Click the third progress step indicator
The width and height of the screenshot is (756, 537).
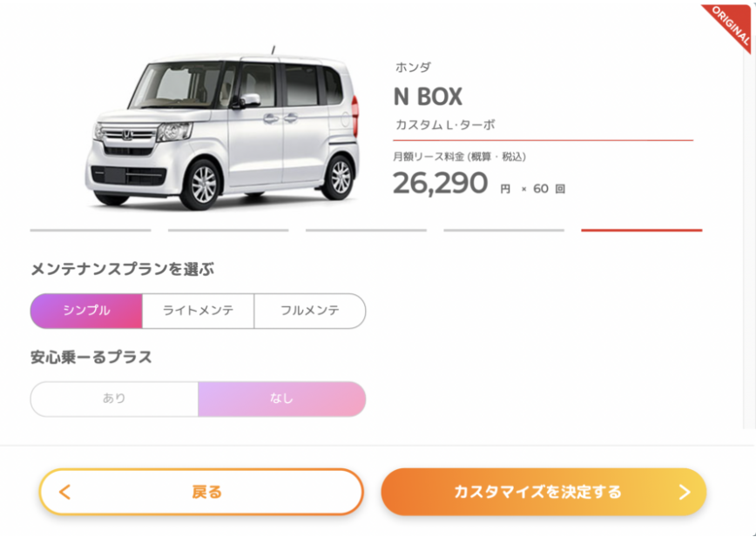pyautogui.click(x=366, y=231)
